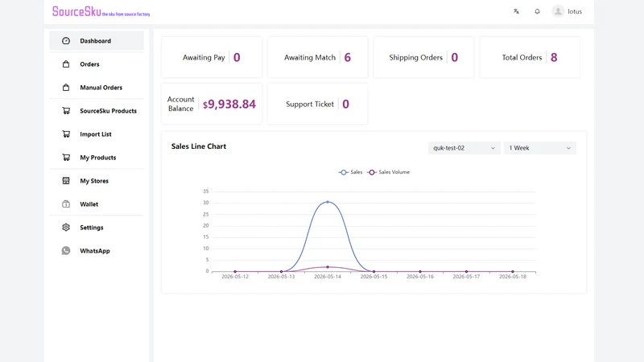Open notifications bell icon
Image resolution: width=644 pixels, height=362 pixels.
[x=537, y=11]
